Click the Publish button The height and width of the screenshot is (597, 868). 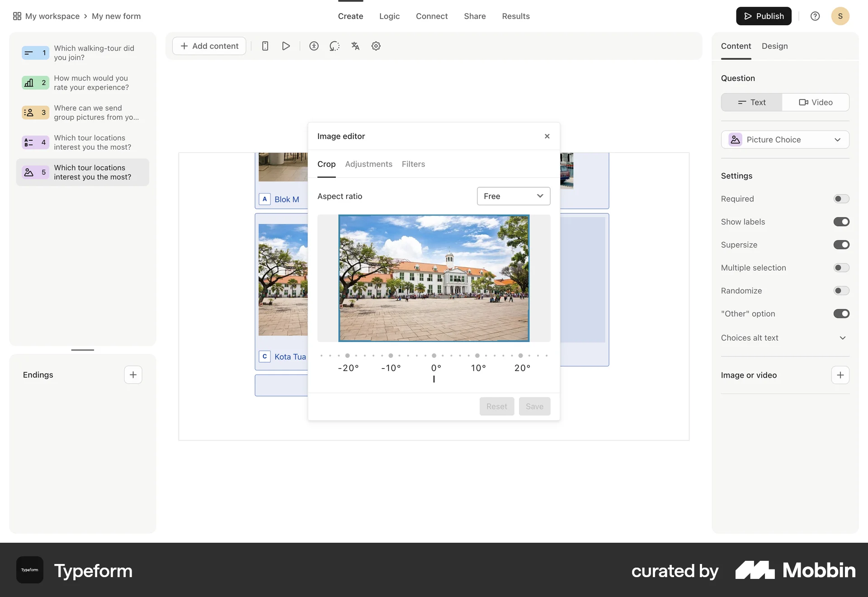pyautogui.click(x=764, y=16)
